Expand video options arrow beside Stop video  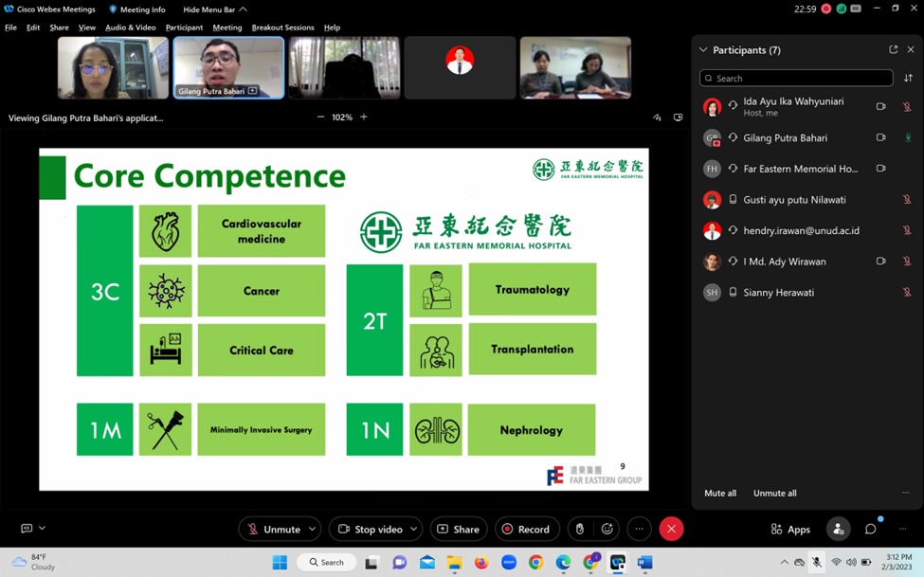tap(414, 529)
